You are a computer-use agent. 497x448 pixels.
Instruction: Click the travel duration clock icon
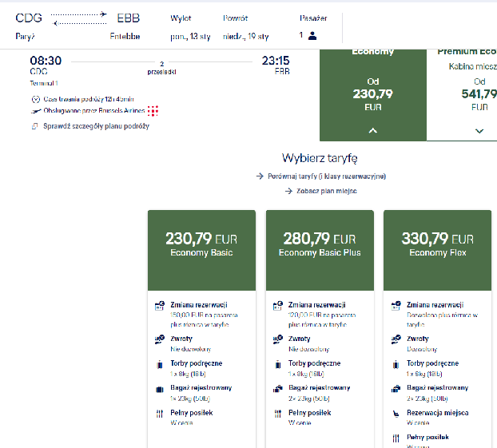pos(35,100)
